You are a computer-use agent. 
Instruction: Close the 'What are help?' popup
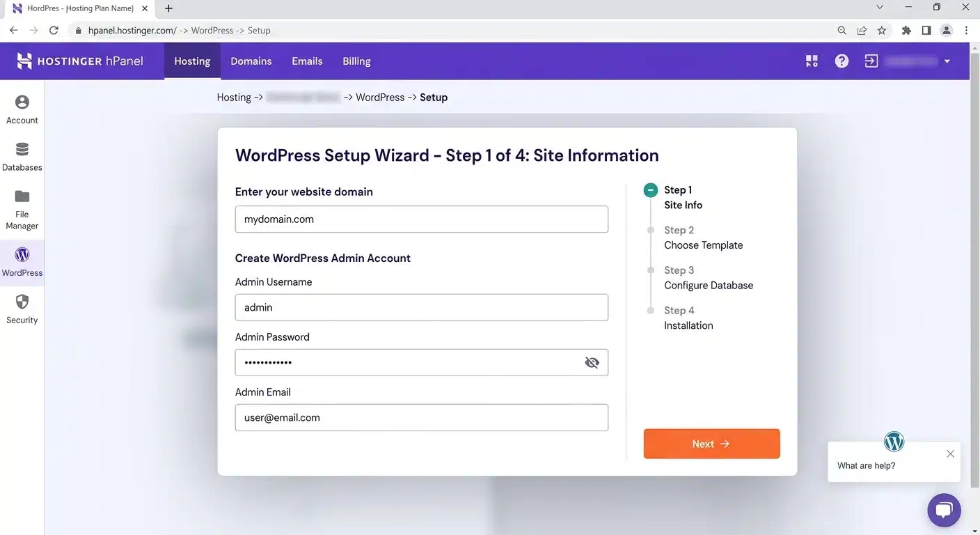click(x=950, y=453)
